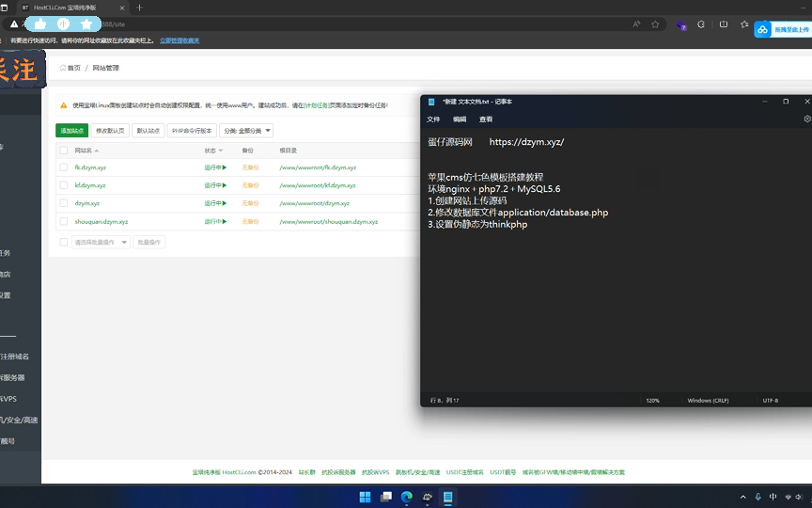Open the app between Edge and Notepad on taskbar
This screenshot has width=812, height=508.
pos(428,497)
